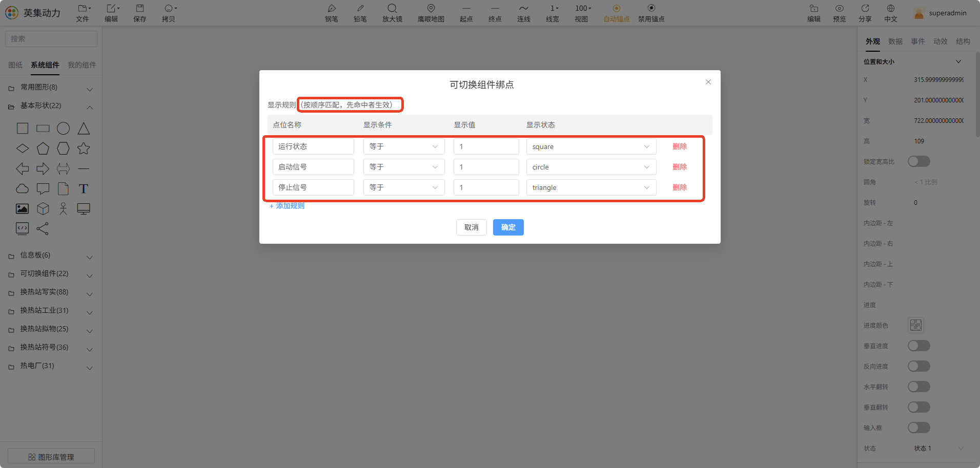
Task: Activate the Magnifier (放大镜) tool
Action: point(392,13)
